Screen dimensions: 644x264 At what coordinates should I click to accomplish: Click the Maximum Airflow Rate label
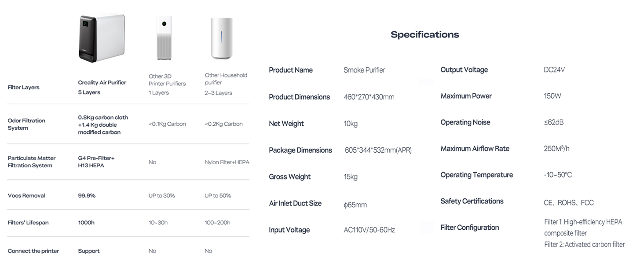(x=475, y=149)
